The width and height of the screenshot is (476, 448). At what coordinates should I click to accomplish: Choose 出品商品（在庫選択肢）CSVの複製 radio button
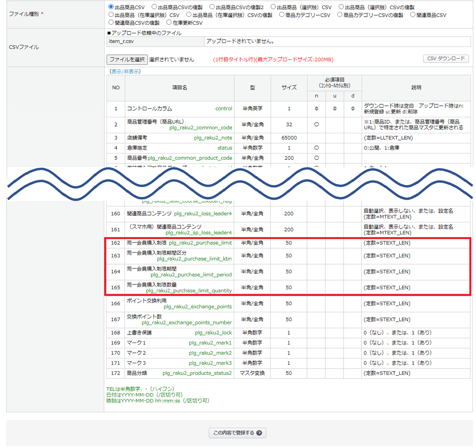(189, 15)
